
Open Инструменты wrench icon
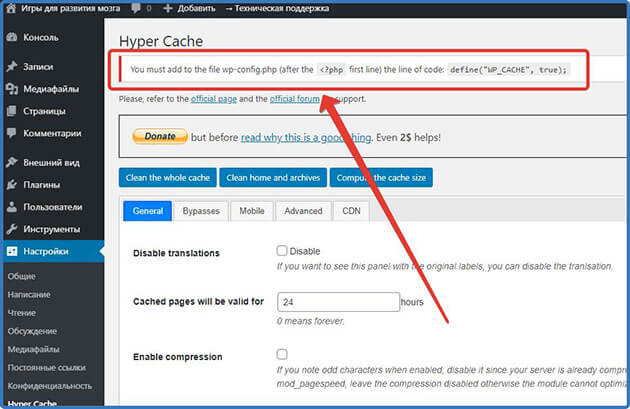[12, 229]
